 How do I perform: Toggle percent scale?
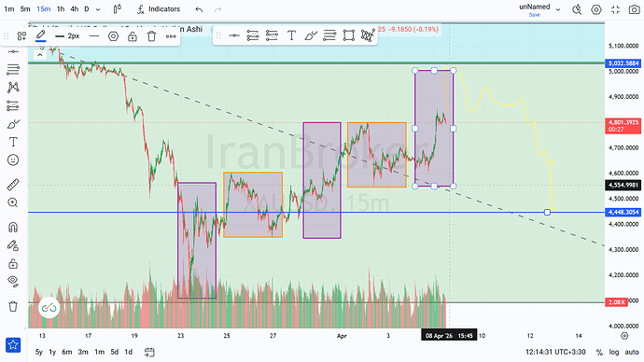pos(599,353)
